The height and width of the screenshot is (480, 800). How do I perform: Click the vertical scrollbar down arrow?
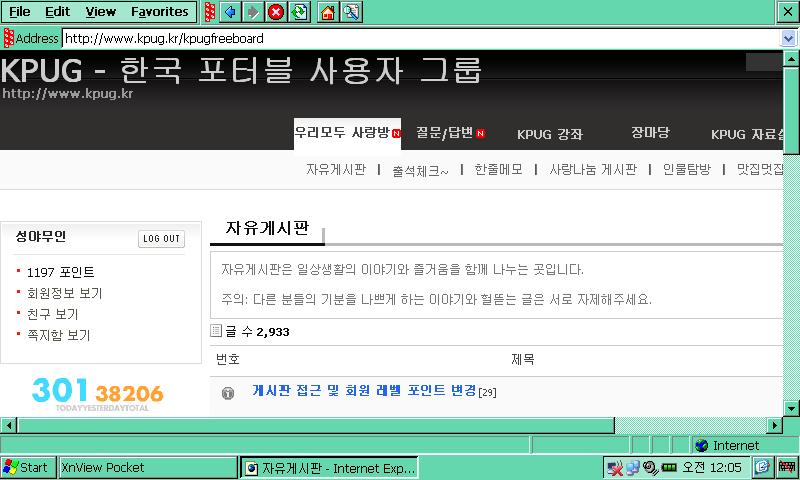tap(791, 408)
